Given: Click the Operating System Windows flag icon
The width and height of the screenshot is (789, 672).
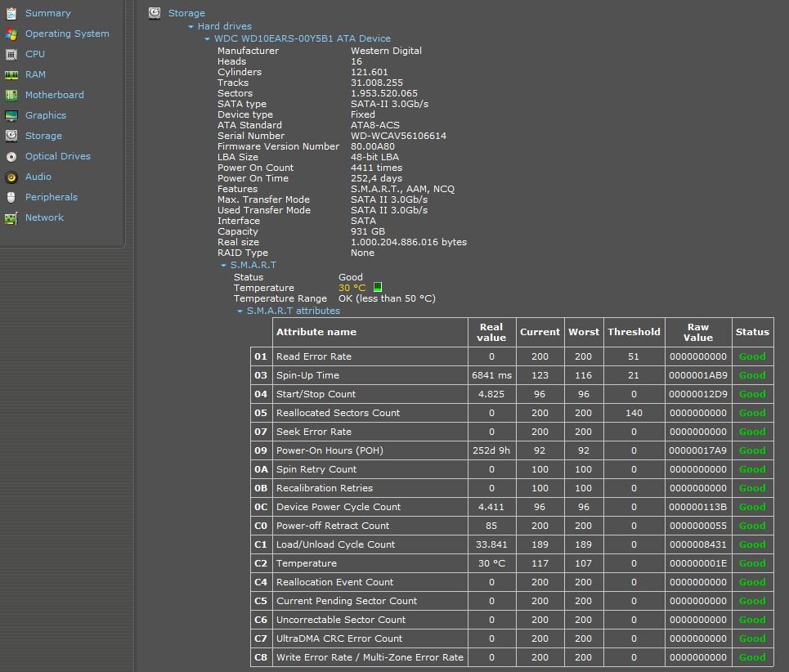Looking at the screenshot, I should coord(11,34).
